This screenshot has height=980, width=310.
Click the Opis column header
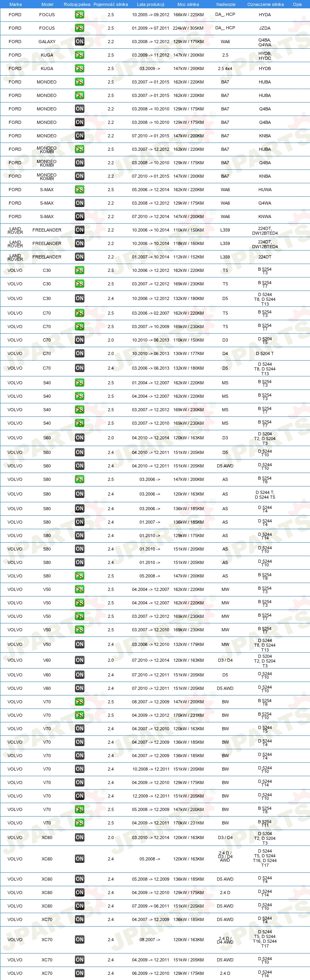click(297, 4)
